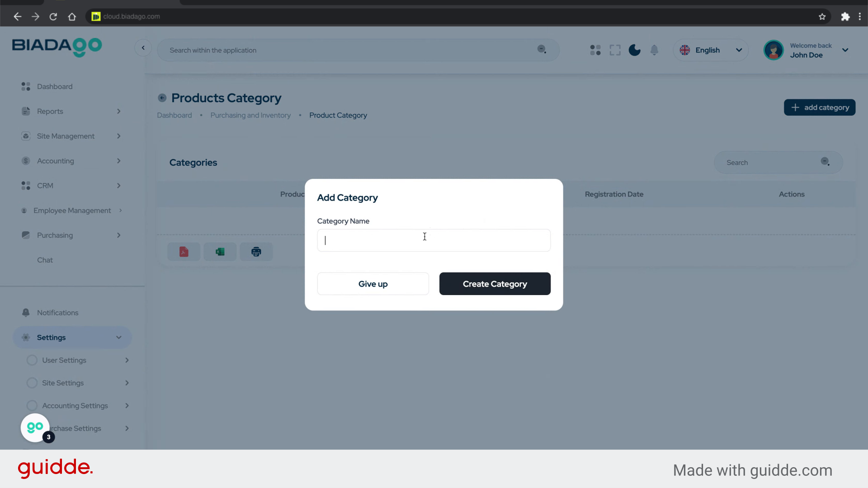Click the PDF export icon
The image size is (868, 488).
point(184,252)
